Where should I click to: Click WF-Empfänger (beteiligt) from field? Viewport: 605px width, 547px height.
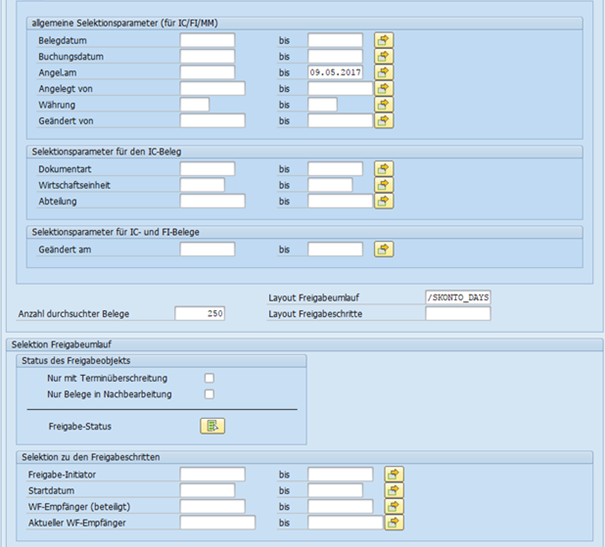[x=212, y=506]
